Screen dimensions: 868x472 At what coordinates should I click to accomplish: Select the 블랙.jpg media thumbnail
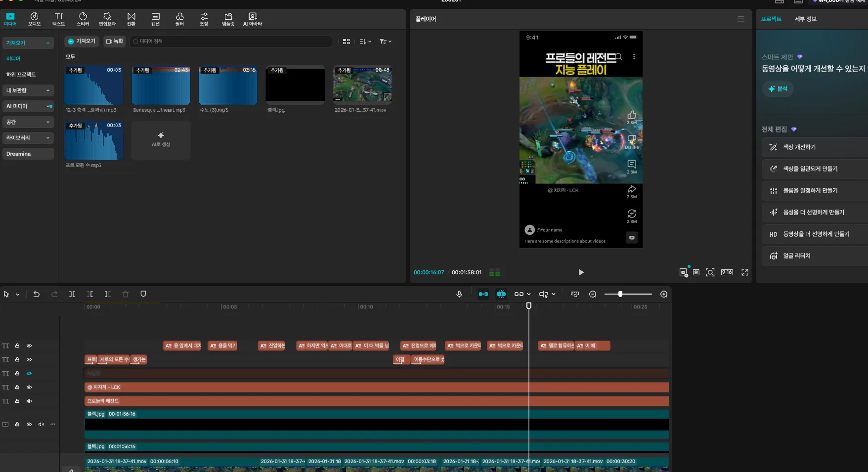(x=295, y=85)
